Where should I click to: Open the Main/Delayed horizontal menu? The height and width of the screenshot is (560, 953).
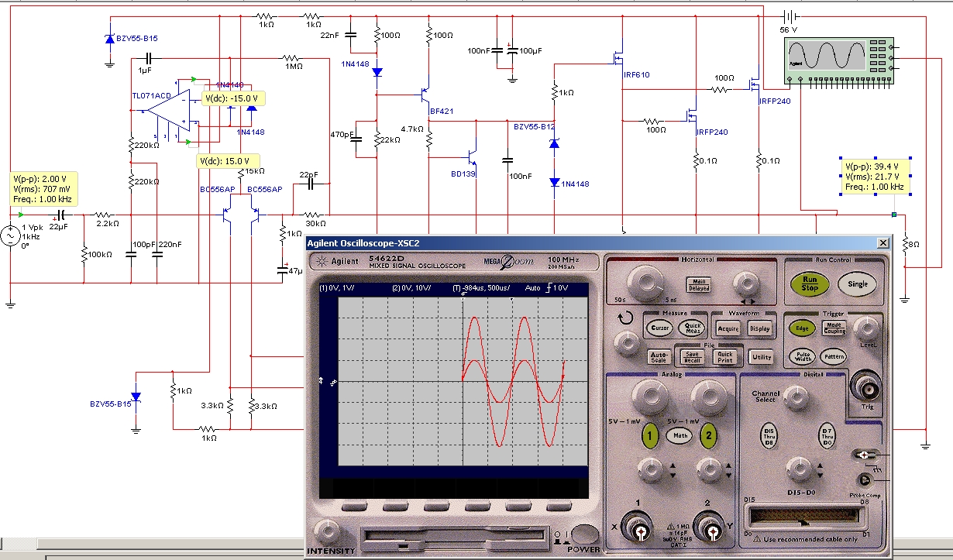[700, 284]
